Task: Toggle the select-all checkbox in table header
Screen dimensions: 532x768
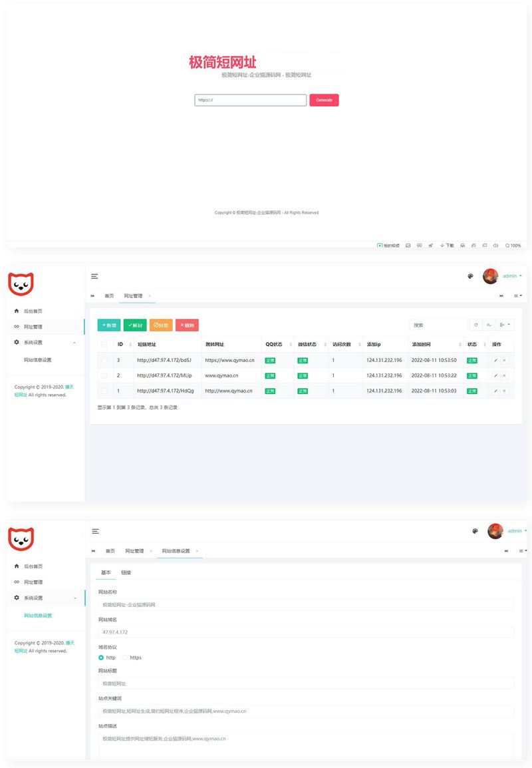Action: [x=104, y=344]
